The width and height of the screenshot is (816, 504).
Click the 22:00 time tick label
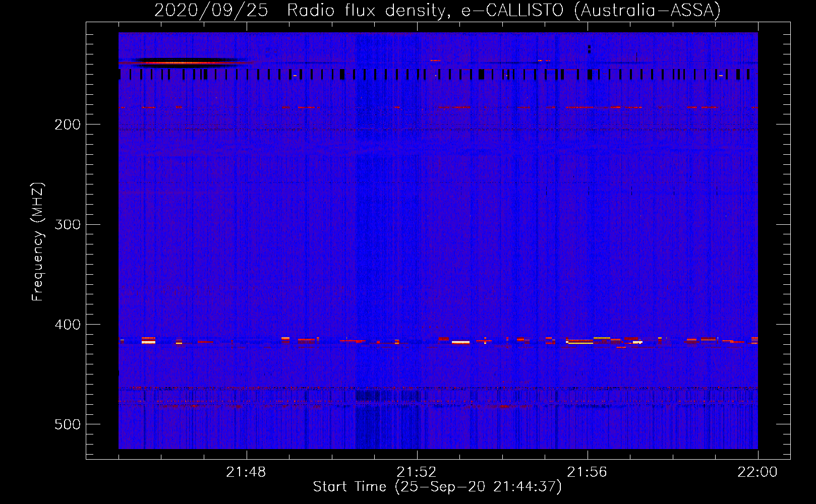tap(757, 472)
